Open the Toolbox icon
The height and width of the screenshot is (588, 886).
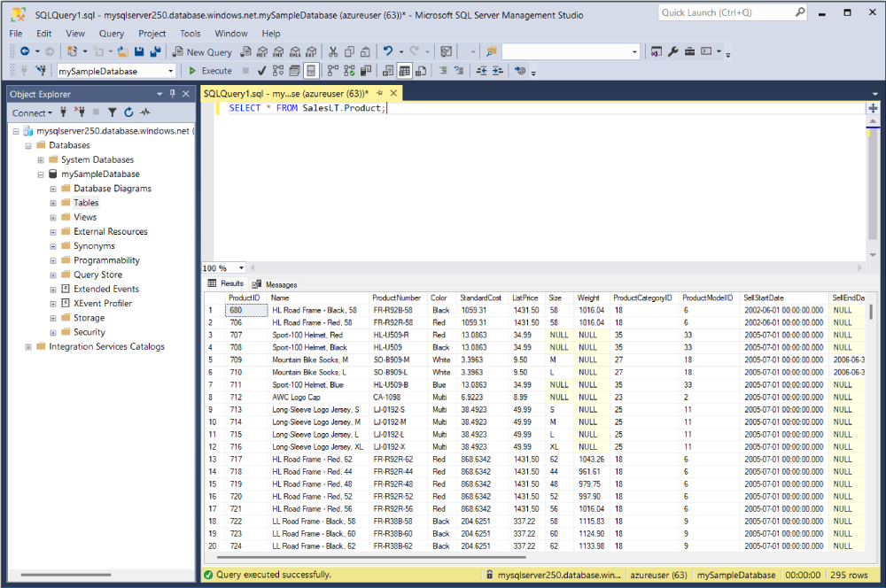tap(689, 51)
